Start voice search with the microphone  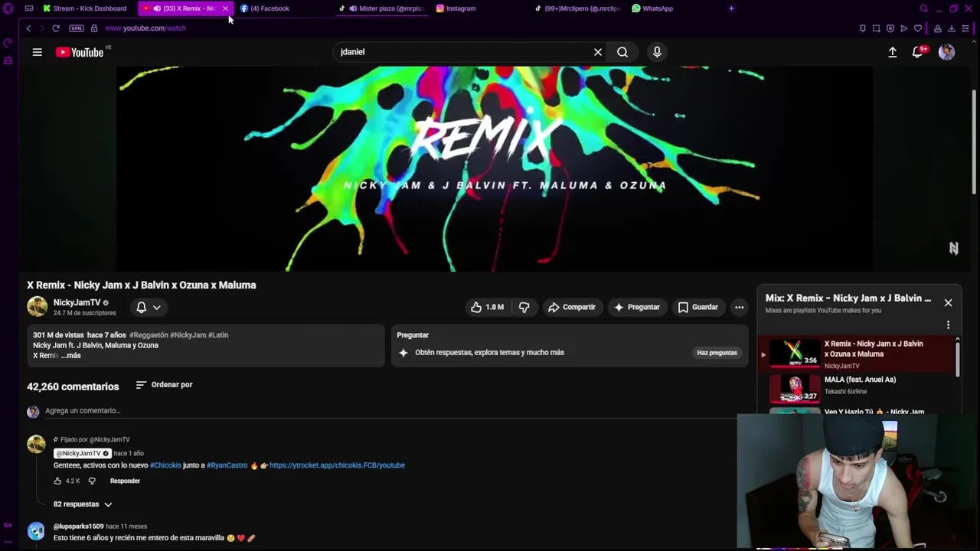(x=657, y=52)
